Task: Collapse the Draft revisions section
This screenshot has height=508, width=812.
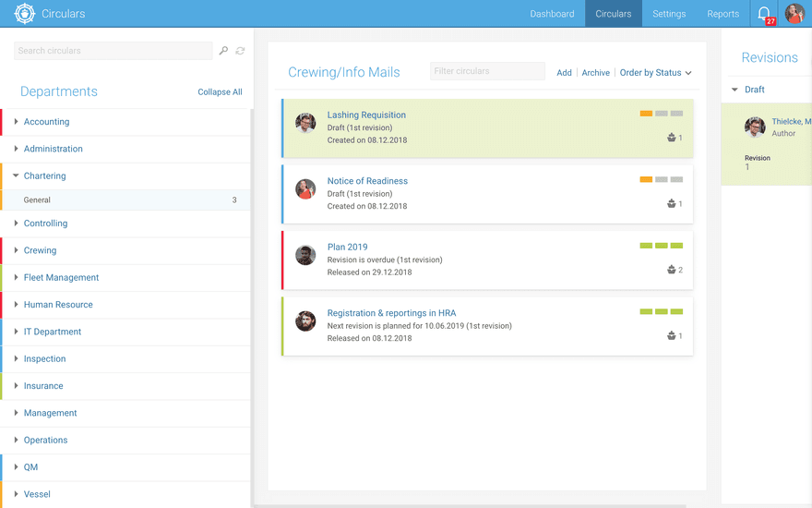Action: pyautogui.click(x=734, y=90)
